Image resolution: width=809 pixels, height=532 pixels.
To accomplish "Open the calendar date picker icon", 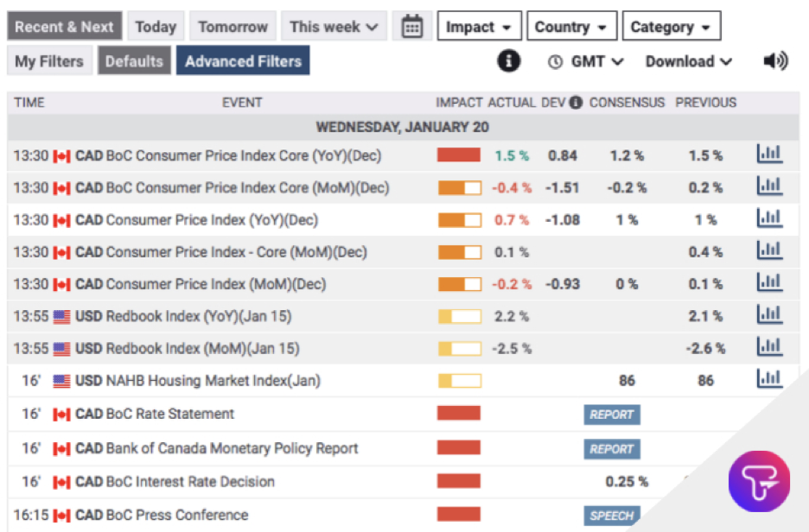I will pos(411,26).
